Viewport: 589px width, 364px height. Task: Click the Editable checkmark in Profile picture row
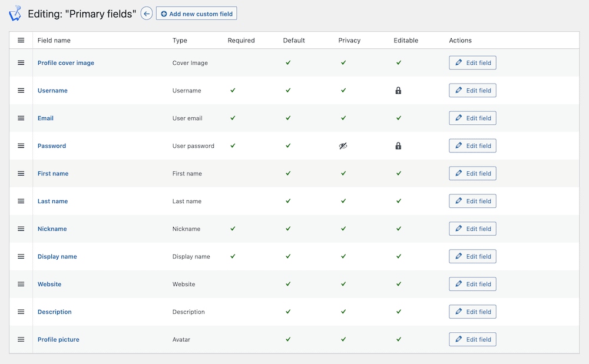coord(399,339)
